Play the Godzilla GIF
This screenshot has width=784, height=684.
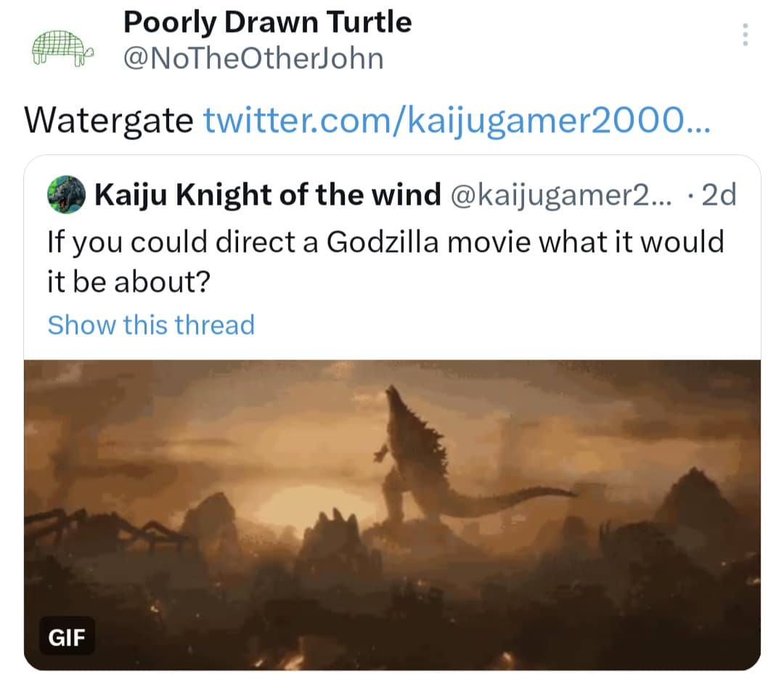tap(392, 515)
